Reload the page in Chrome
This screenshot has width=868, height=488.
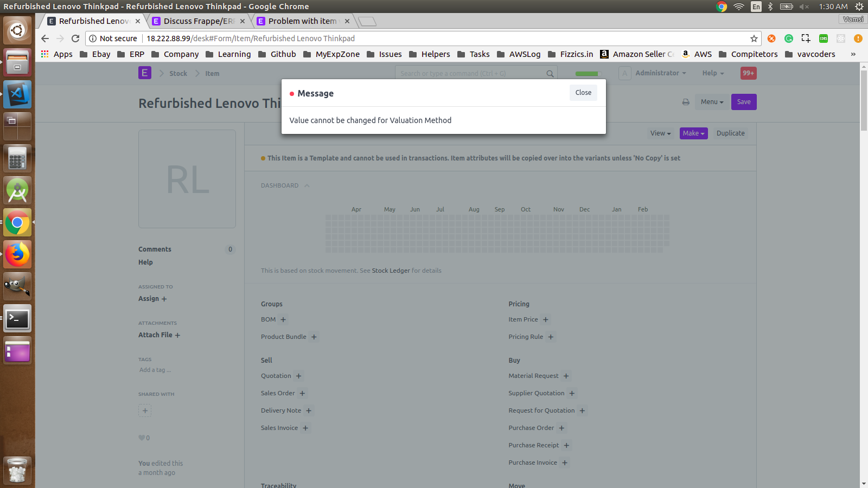[75, 38]
